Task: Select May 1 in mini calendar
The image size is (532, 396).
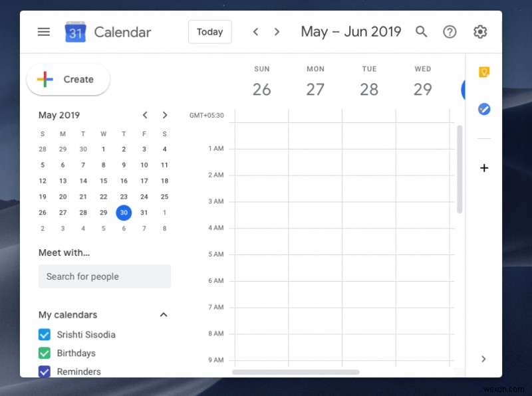Action: point(104,149)
